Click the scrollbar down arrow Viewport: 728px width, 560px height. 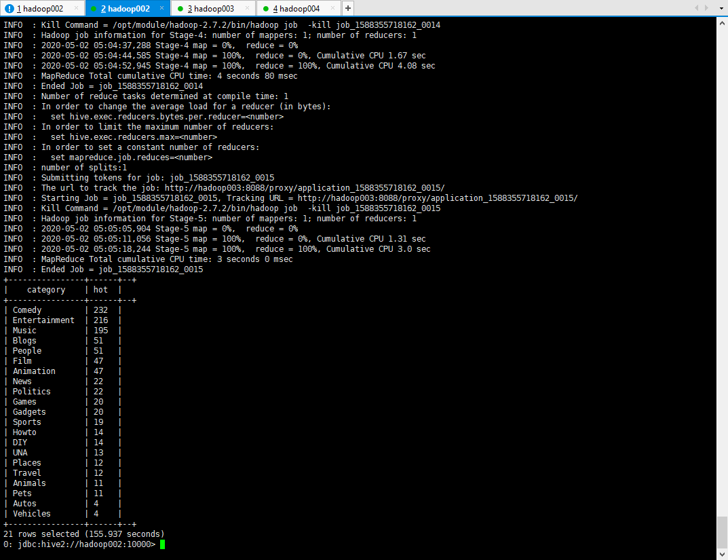click(x=722, y=554)
